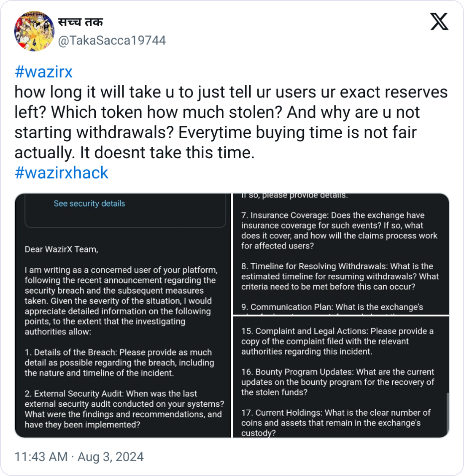464x476 pixels.
Task: Open the #wazirxhack hashtag link
Action: tap(61, 173)
